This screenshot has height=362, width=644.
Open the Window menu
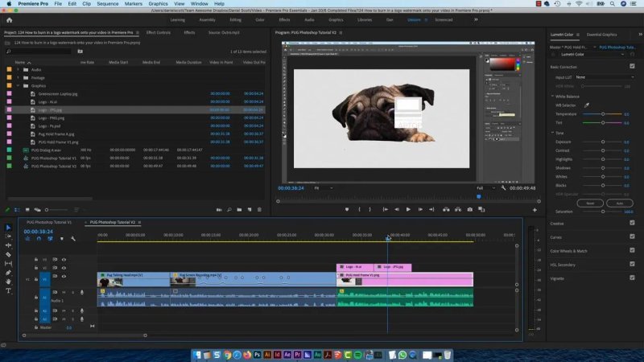[x=199, y=4]
